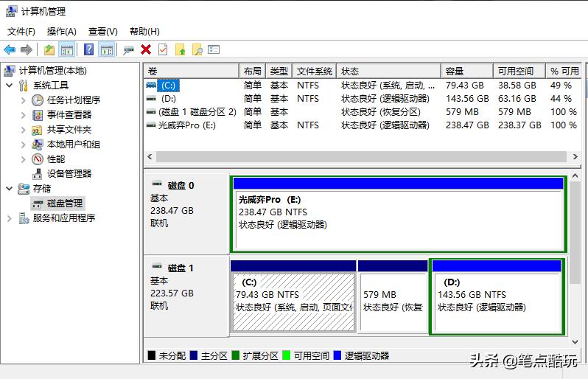Image resolution: width=588 pixels, height=379 pixels.
Task: Click the disk view scrollbar down arrow
Action: [x=575, y=342]
